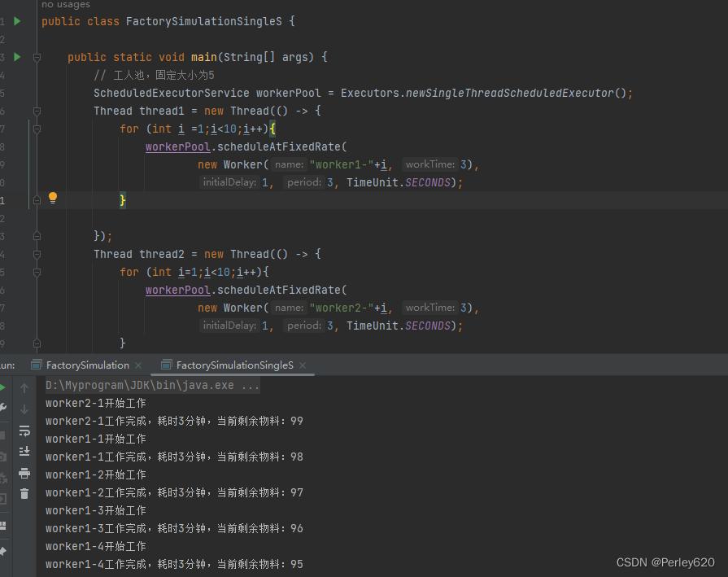Click the first workerPool reference in thread1

(178, 146)
